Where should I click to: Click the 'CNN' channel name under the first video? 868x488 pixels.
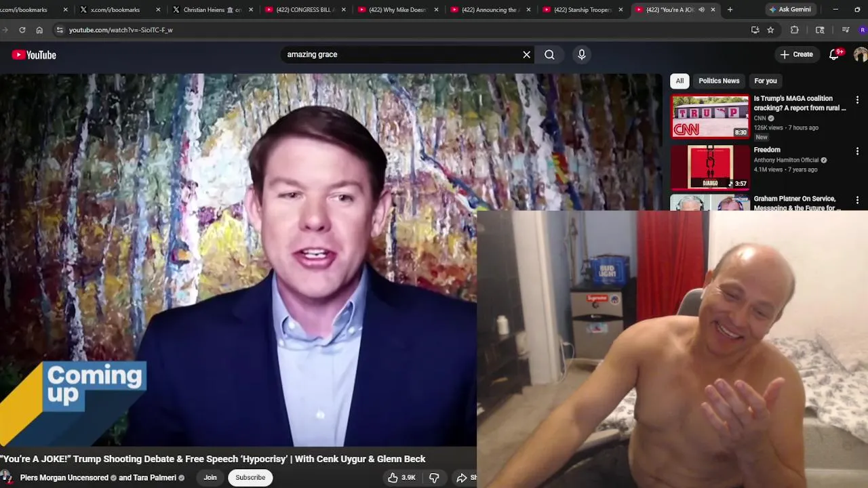tap(759, 119)
